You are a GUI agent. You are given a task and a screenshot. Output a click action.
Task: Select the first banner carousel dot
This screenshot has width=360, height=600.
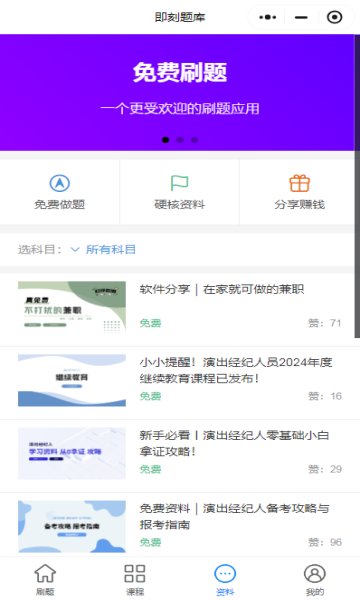point(165,140)
